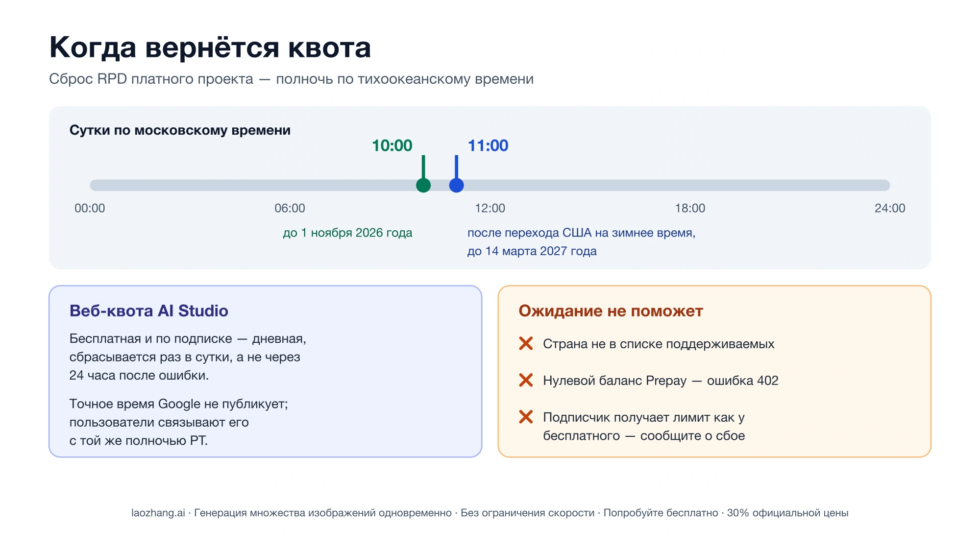The image size is (980, 551).
Task: Click the '06:00' axis label
Action: pos(290,208)
